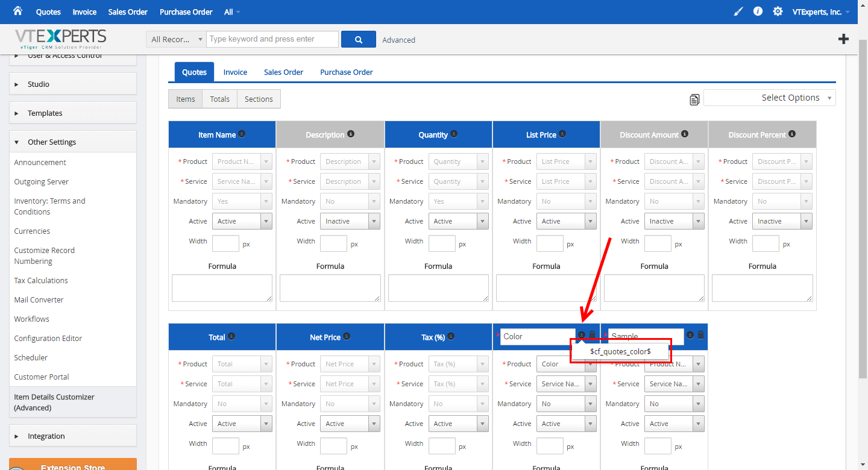The height and width of the screenshot is (470, 868).
Task: Open Outgoing Server settings
Action: [42, 181]
